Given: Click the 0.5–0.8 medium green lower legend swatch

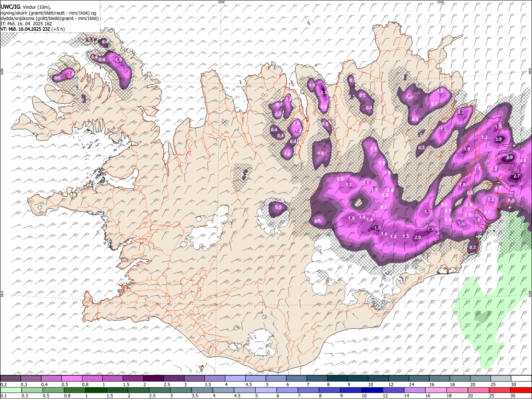Looking at the screenshot, I should tap(53, 390).
